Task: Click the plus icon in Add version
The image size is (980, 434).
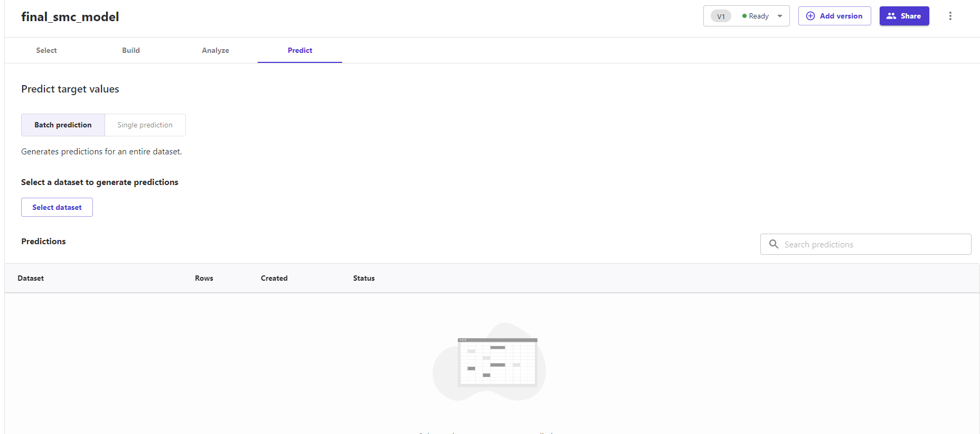Action: (811, 16)
